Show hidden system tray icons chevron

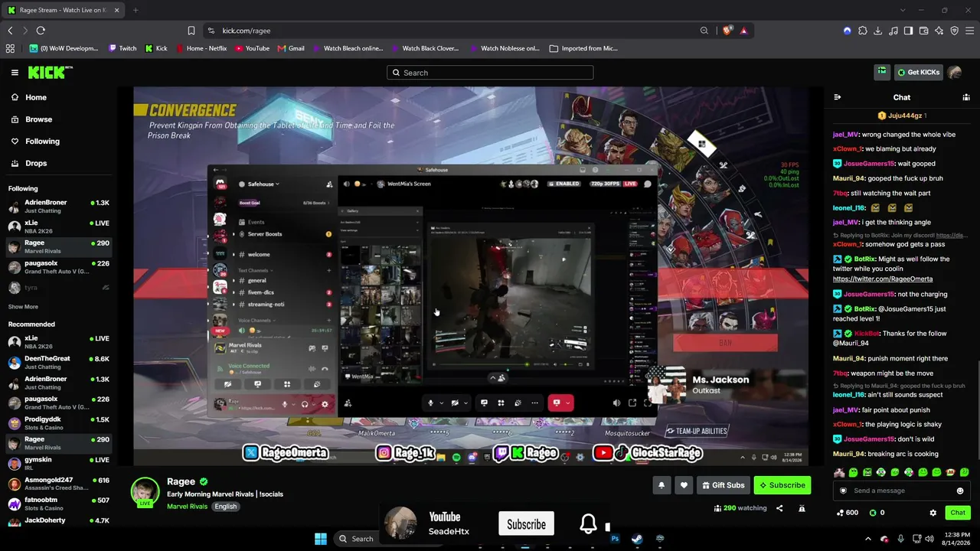coord(870,538)
